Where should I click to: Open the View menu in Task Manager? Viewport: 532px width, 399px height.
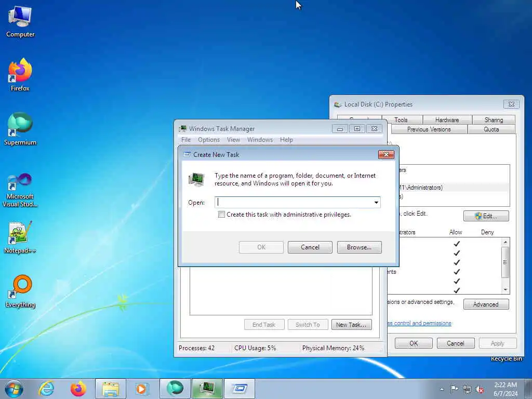pos(233,140)
